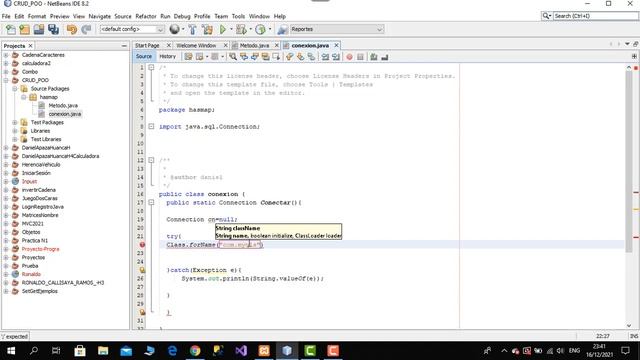
Task: Select the Proyecto-Progra project
Action: pos(40,249)
